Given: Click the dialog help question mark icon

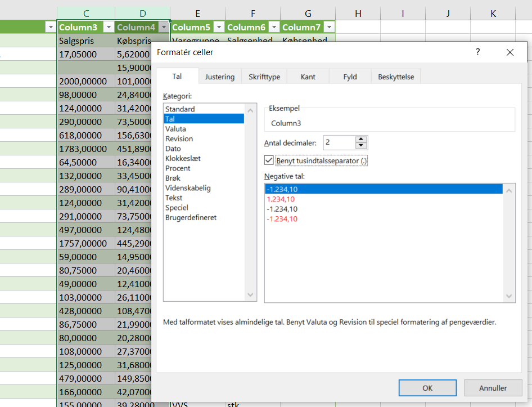Looking at the screenshot, I should pyautogui.click(x=477, y=52).
